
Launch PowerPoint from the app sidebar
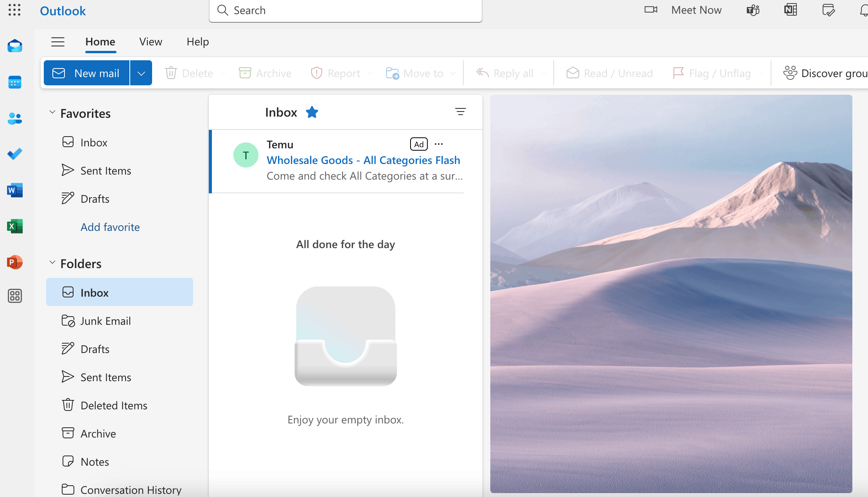point(15,262)
